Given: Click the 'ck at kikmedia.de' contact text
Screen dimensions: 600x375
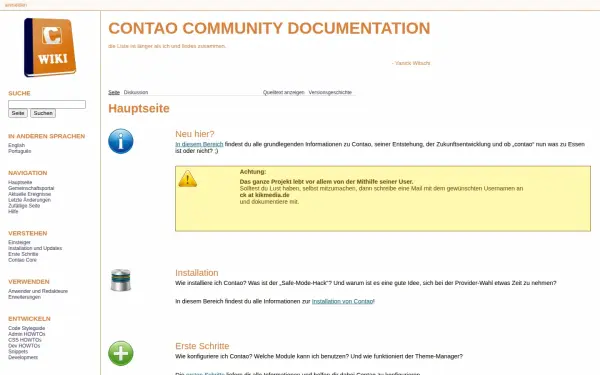Looking at the screenshot, I should 264,195.
